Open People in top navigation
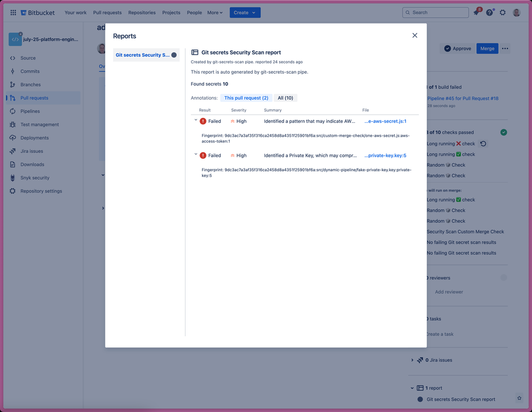The width and height of the screenshot is (532, 412). [195, 13]
